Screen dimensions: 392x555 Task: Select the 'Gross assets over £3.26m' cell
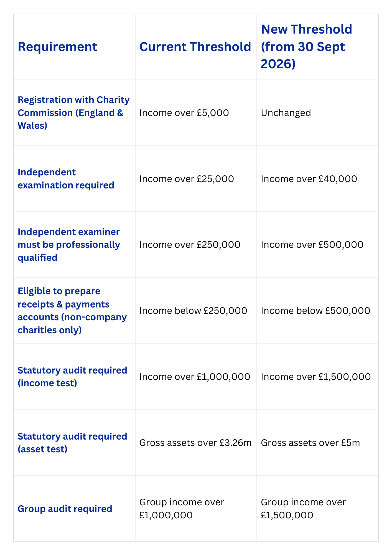click(x=195, y=443)
